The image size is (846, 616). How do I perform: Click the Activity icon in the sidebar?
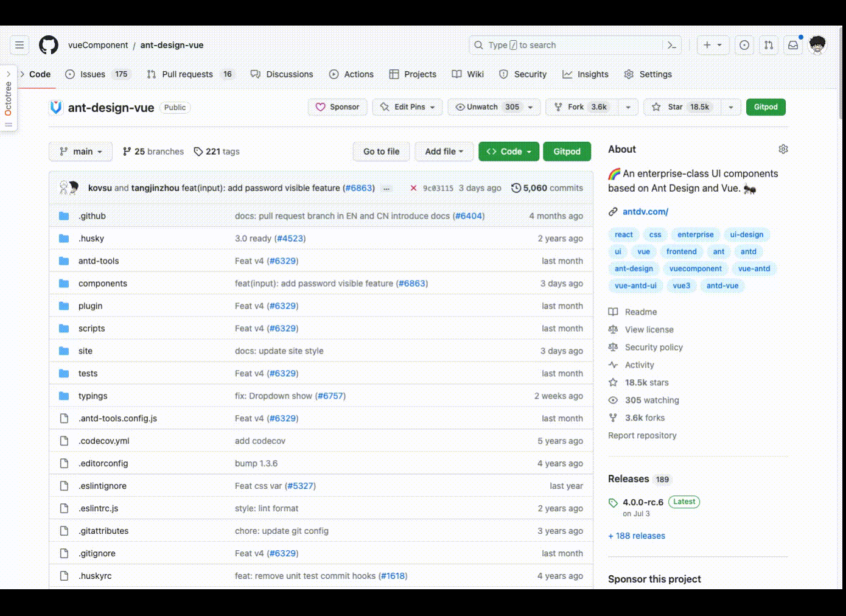[x=613, y=365]
